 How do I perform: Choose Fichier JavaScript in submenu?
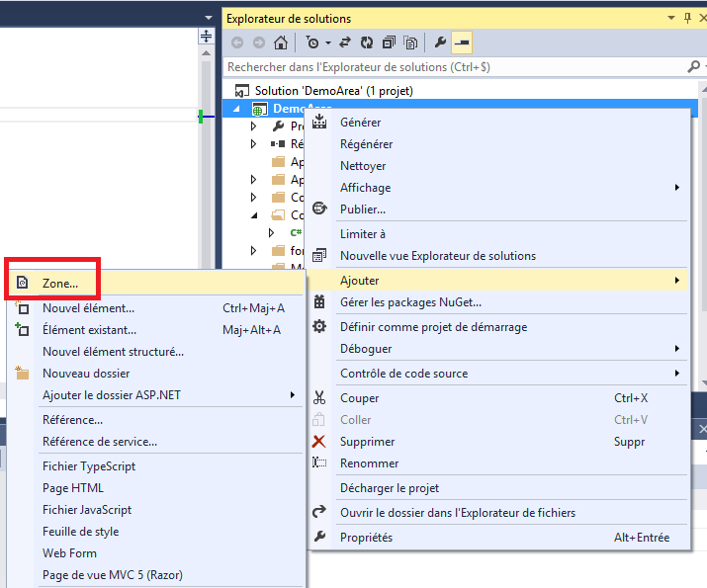[x=156, y=509]
